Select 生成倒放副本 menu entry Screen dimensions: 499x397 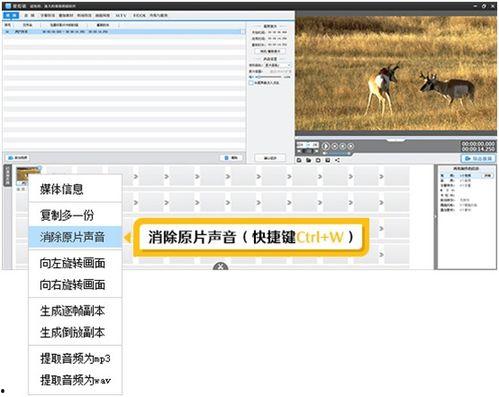pyautogui.click(x=72, y=332)
